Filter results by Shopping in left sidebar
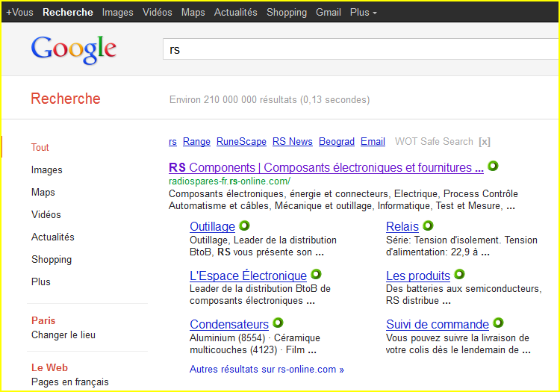 tap(52, 260)
